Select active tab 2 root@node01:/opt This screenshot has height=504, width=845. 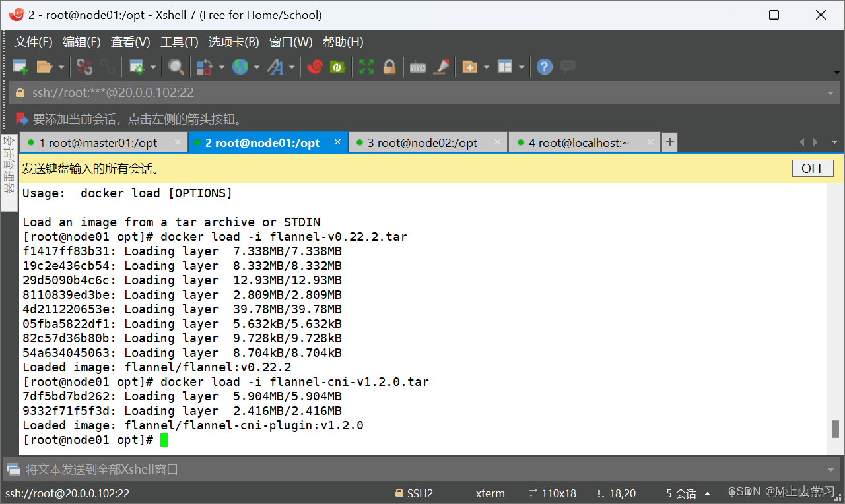pos(268,142)
